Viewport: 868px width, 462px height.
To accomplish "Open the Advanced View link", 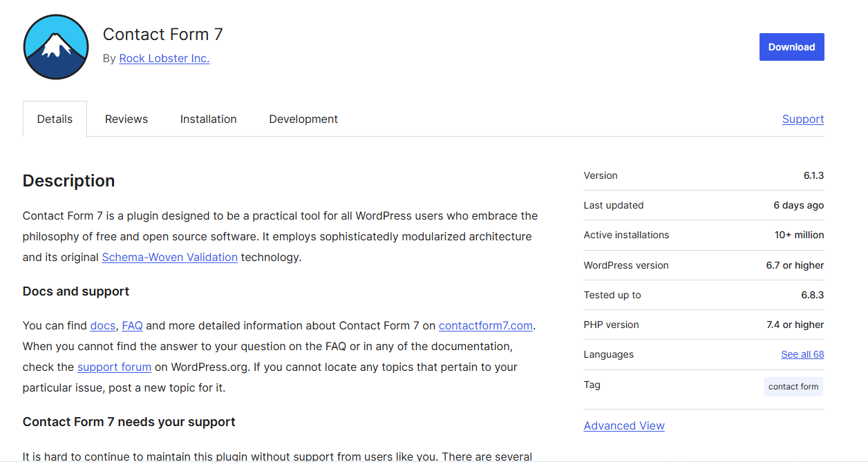I will click(623, 425).
